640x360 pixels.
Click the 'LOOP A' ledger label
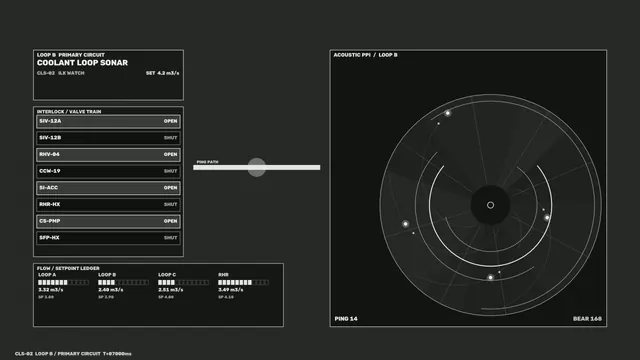47,275
